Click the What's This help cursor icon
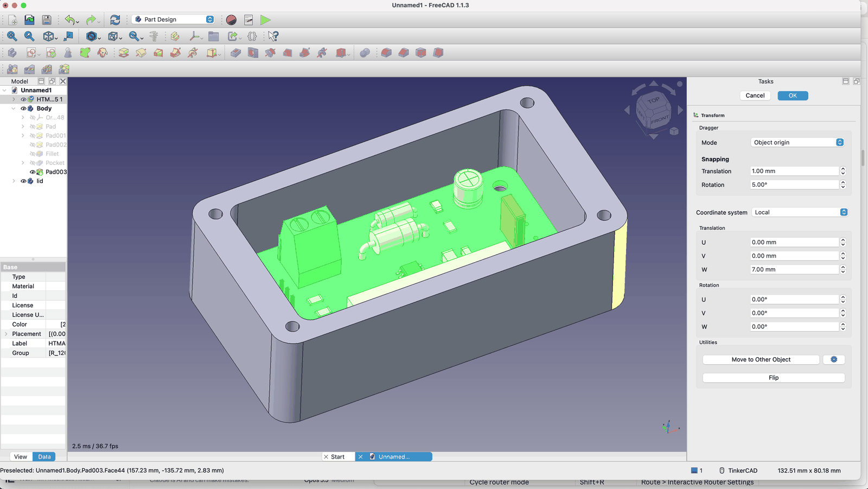This screenshot has width=868, height=489. pyautogui.click(x=273, y=36)
